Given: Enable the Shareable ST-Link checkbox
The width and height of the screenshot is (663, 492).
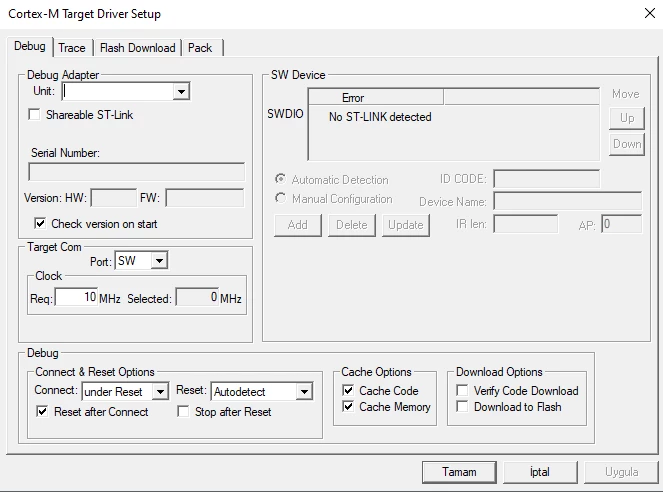Looking at the screenshot, I should click(34, 115).
